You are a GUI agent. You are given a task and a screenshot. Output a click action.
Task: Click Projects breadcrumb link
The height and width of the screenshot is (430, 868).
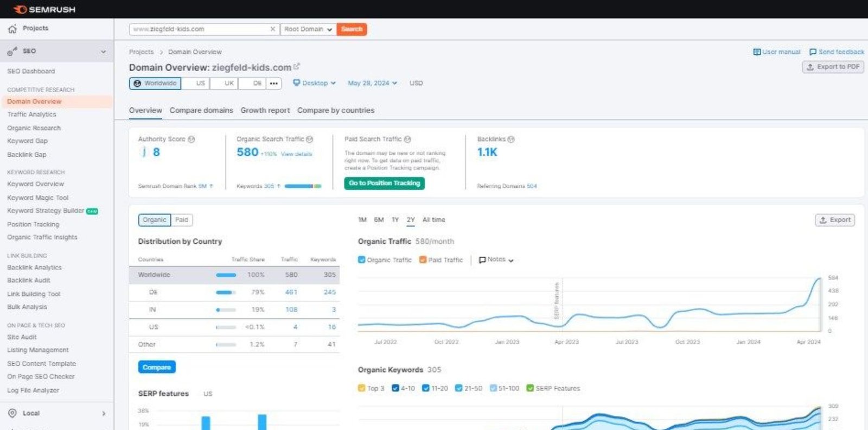(141, 52)
